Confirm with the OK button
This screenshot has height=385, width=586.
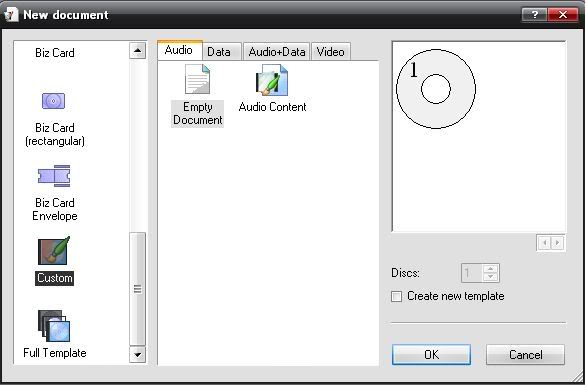pyautogui.click(x=431, y=354)
